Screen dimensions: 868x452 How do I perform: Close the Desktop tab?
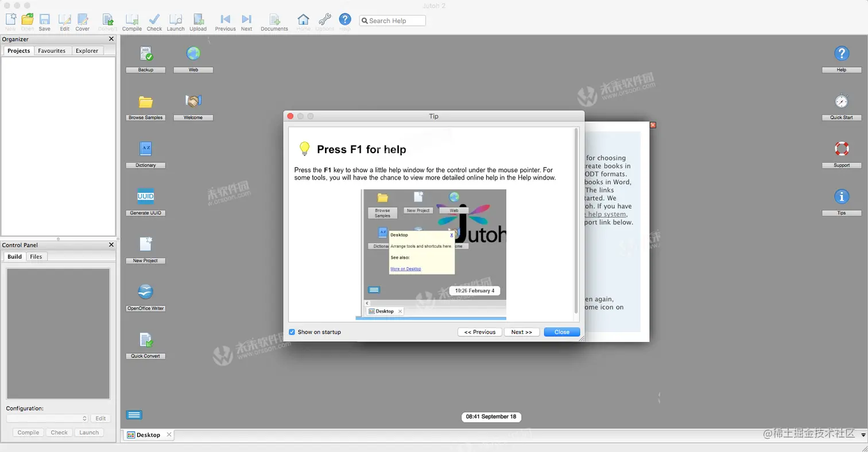click(x=169, y=435)
